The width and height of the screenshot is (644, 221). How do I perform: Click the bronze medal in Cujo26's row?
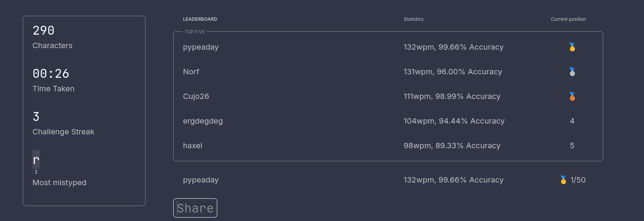point(572,96)
